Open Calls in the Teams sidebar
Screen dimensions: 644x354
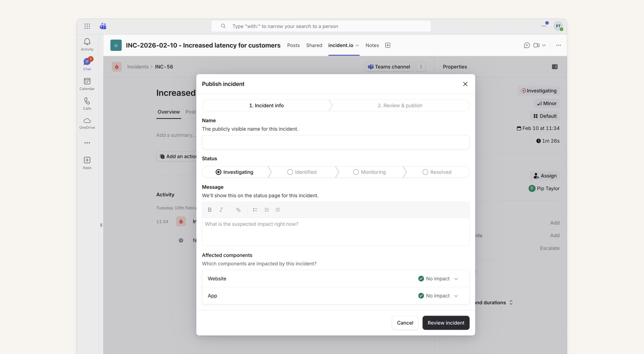pos(87,103)
